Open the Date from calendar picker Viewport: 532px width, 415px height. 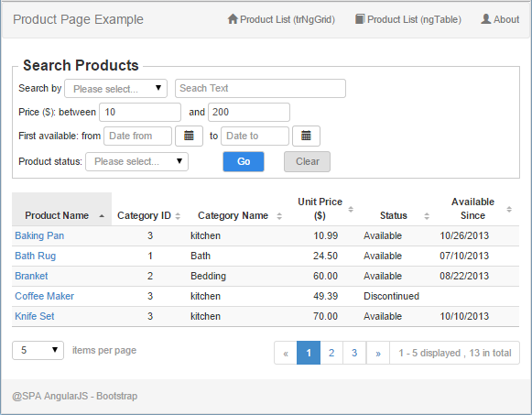click(189, 137)
